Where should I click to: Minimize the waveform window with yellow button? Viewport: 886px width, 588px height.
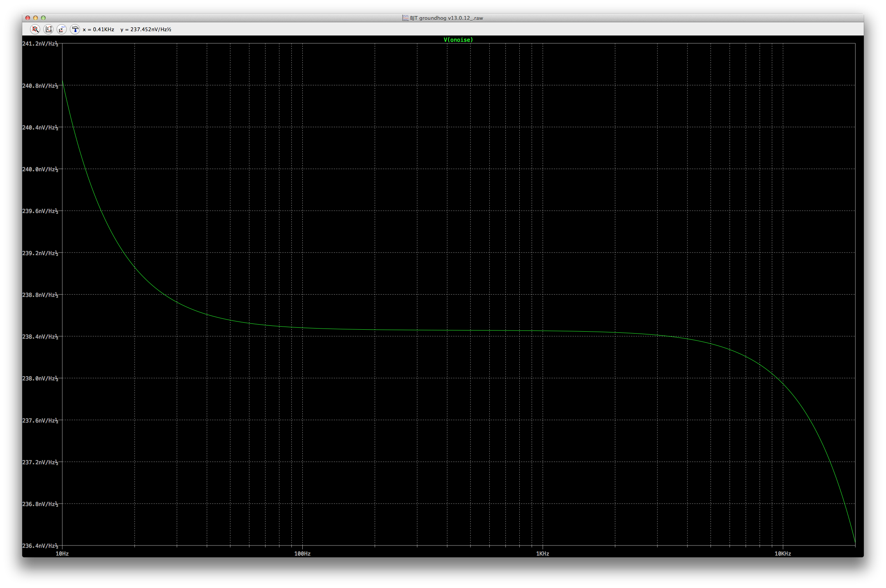point(36,18)
